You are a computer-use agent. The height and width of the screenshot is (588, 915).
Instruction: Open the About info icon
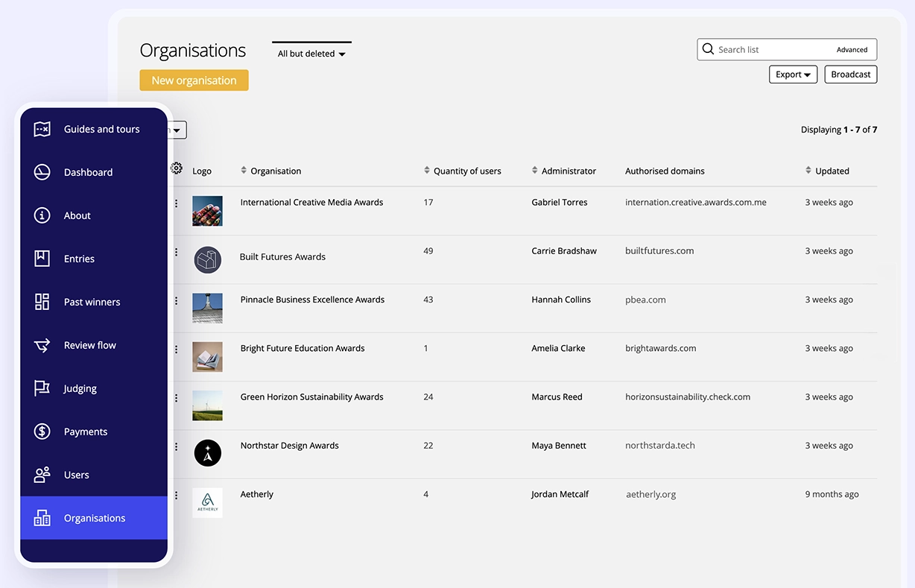click(x=42, y=215)
